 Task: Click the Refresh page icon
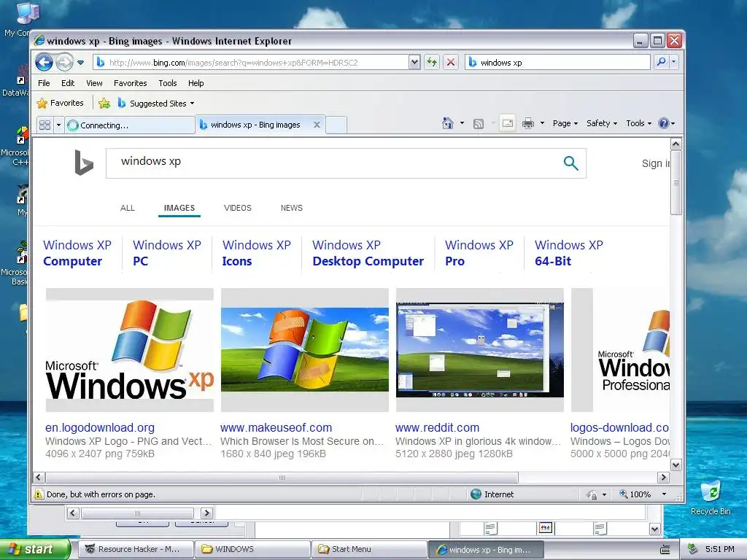[432, 62]
